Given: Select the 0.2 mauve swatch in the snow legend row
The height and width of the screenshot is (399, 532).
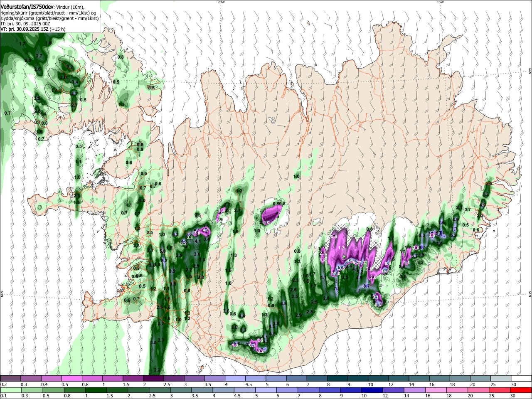Looking at the screenshot, I should 10,379.
